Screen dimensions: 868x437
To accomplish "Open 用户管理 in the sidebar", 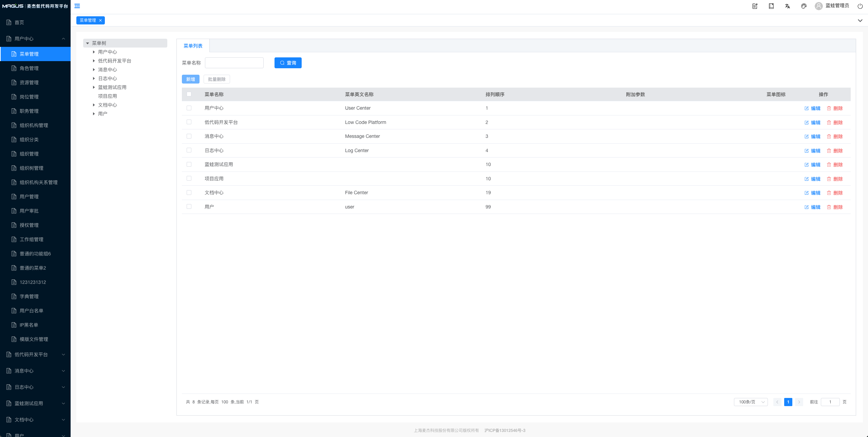I will pos(35,197).
